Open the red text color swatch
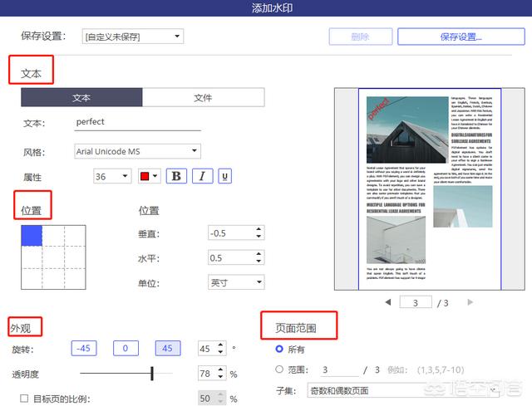Screen dimensions: 532x406 (150, 176)
